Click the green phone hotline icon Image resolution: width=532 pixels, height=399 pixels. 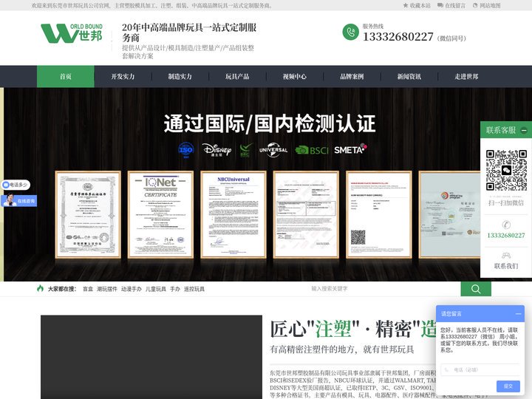click(350, 33)
